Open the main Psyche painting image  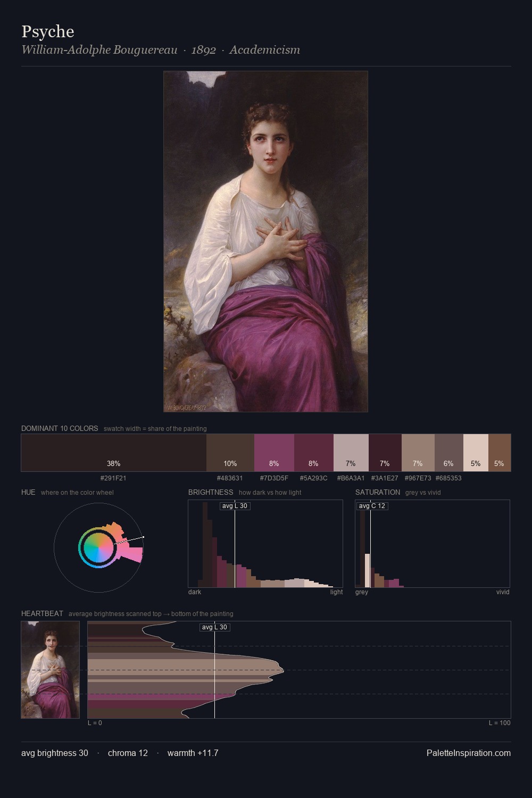tap(265, 242)
